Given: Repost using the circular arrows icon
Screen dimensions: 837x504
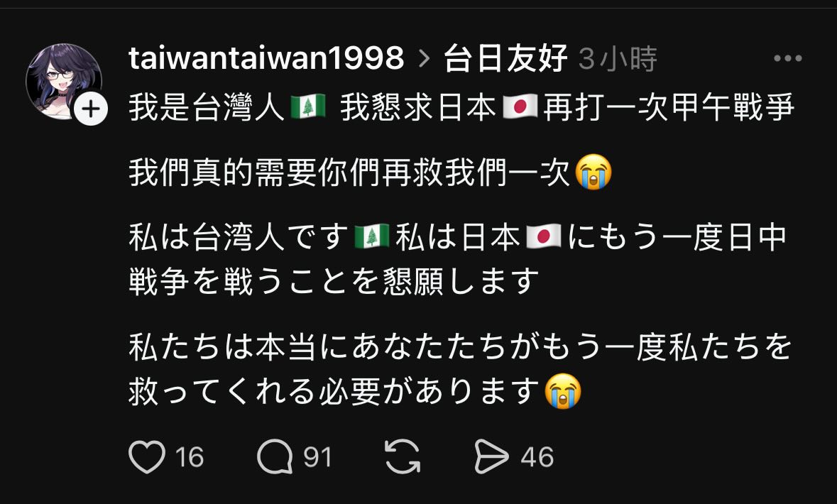Looking at the screenshot, I should point(403,457).
